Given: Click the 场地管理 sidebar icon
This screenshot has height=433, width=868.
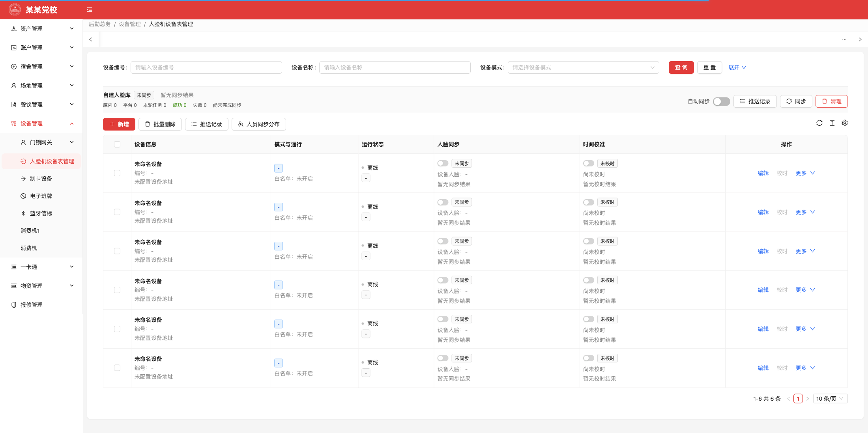Looking at the screenshot, I should [x=14, y=86].
